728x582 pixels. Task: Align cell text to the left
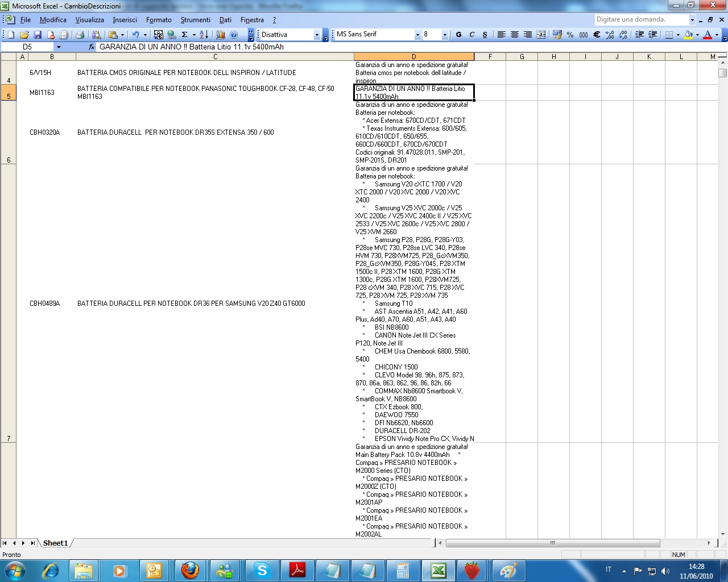(501, 35)
